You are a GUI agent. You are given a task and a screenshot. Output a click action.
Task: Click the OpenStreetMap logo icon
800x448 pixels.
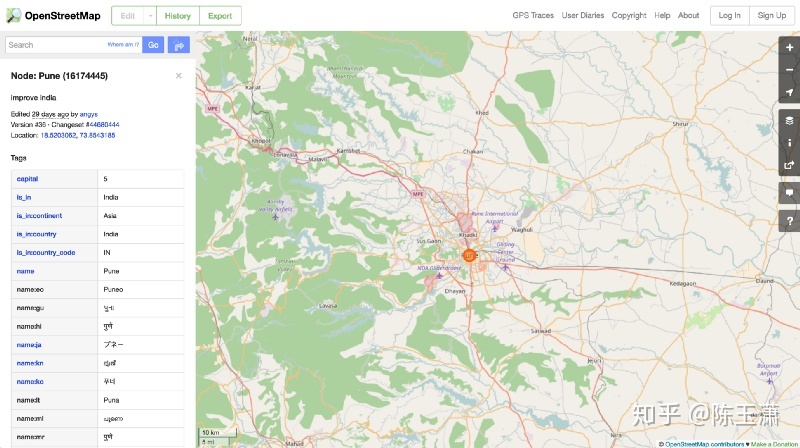(13, 15)
